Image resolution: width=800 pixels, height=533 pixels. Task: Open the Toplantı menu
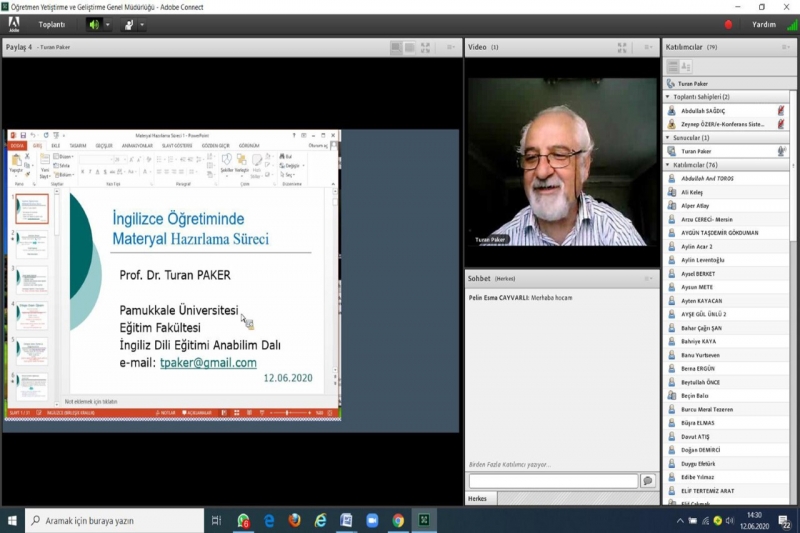point(51,24)
